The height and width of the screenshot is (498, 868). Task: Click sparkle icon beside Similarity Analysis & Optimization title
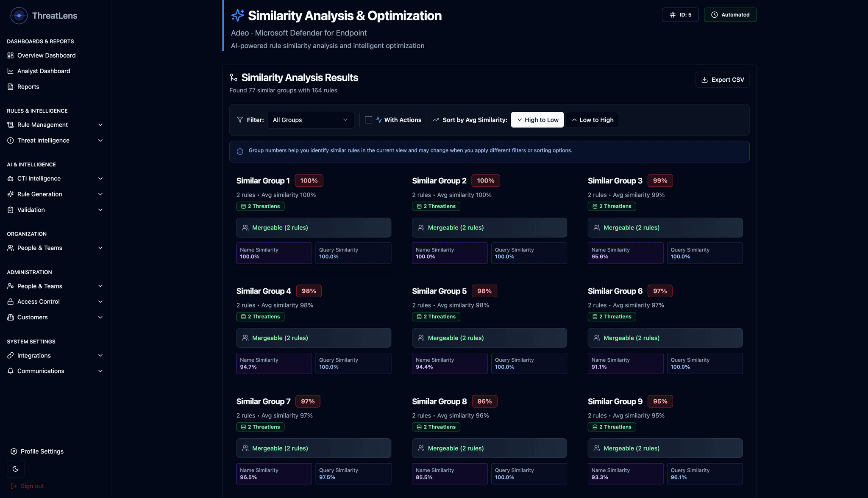click(238, 15)
